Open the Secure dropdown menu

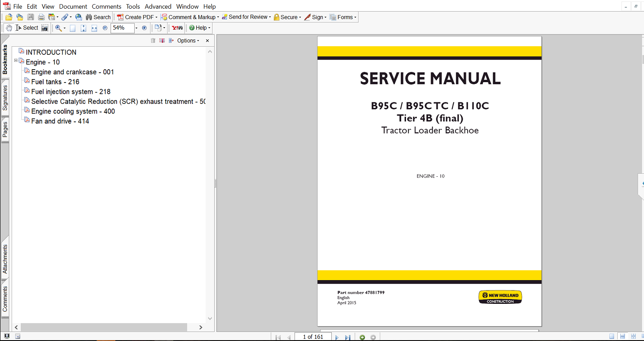[287, 17]
